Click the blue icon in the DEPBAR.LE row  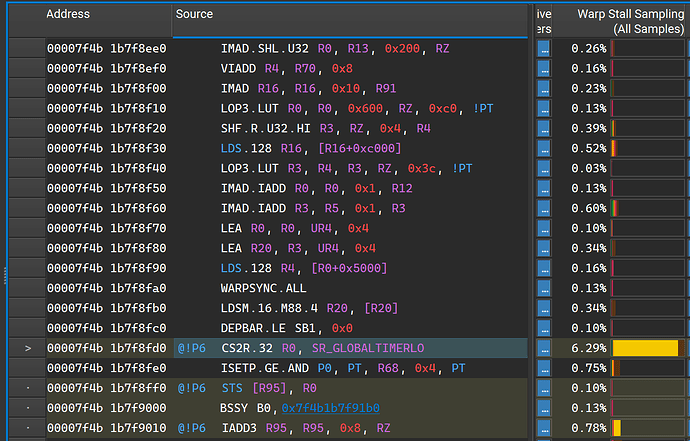point(544,328)
